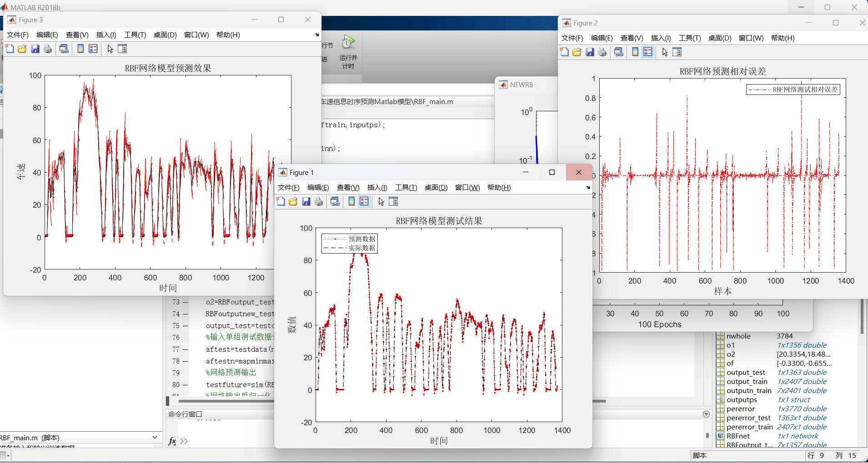
Task: Dock Figure 3 using the corner arrow
Action: [317, 35]
